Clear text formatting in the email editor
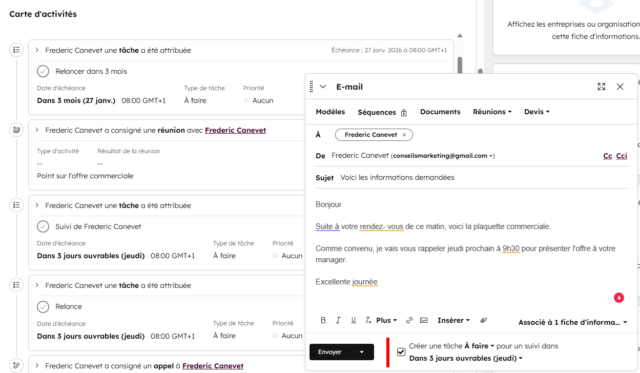This screenshot has height=373, width=640. [368, 320]
